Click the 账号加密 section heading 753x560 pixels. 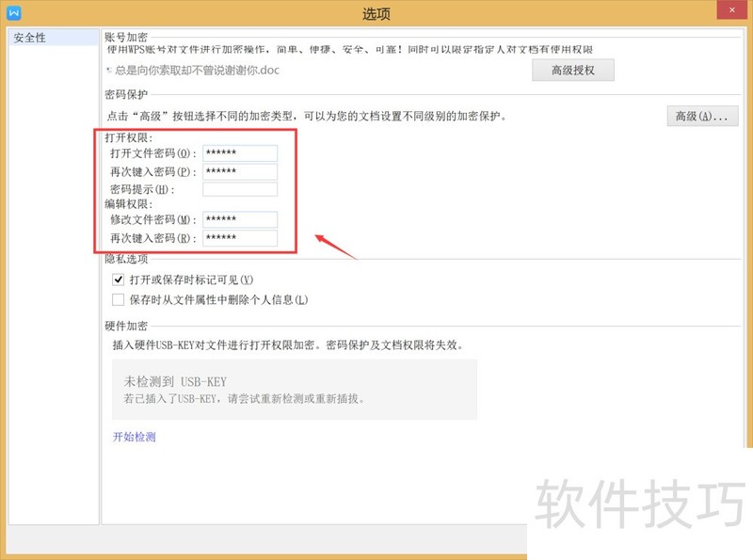(126, 38)
